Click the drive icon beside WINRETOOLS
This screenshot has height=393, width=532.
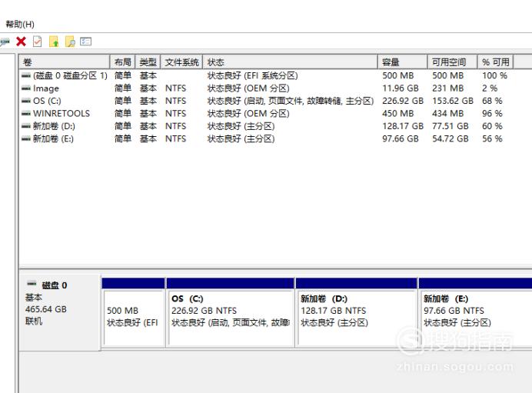click(x=26, y=113)
